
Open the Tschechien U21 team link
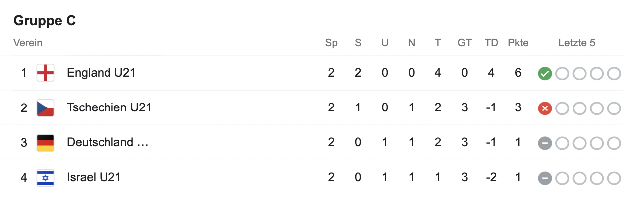click(109, 108)
